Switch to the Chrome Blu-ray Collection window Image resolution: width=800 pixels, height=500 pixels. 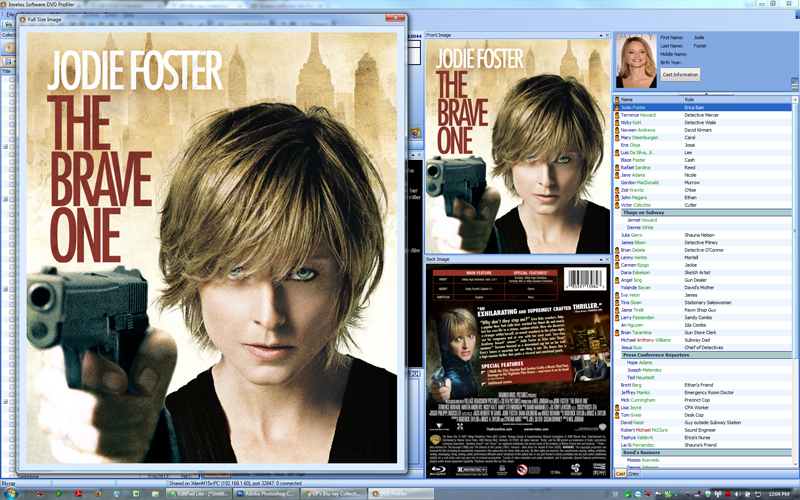click(333, 494)
